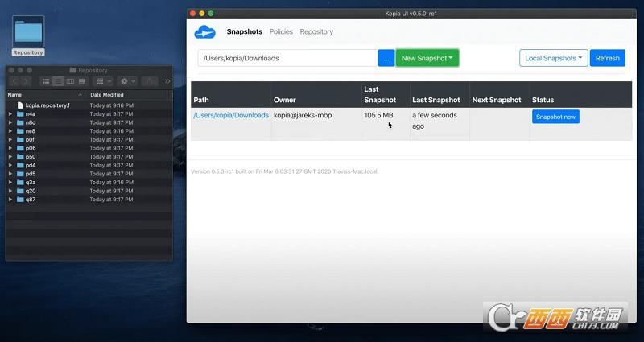Click the Share icon in the Finder toolbar
The width and height of the screenshot is (644, 342).
tap(150, 81)
